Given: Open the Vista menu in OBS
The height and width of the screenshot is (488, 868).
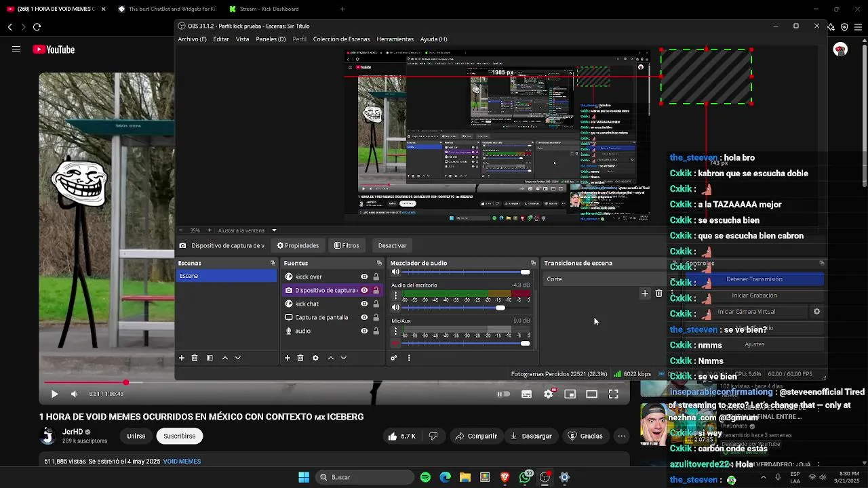Looking at the screenshot, I should [x=242, y=39].
